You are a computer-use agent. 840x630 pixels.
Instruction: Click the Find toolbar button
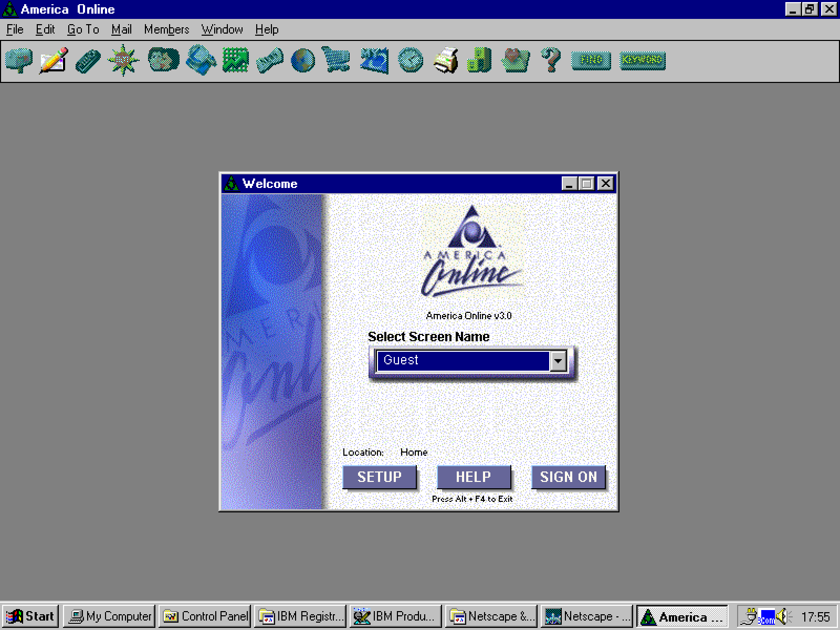click(591, 60)
